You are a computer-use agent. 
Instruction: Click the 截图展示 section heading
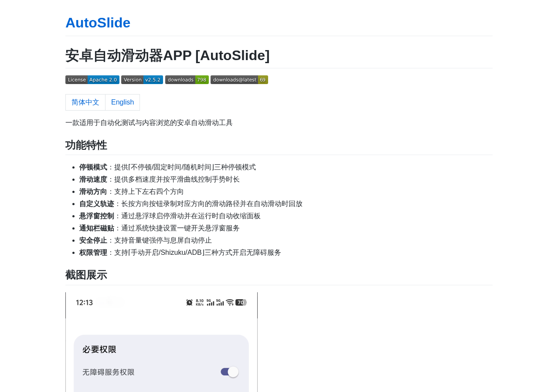[86, 275]
